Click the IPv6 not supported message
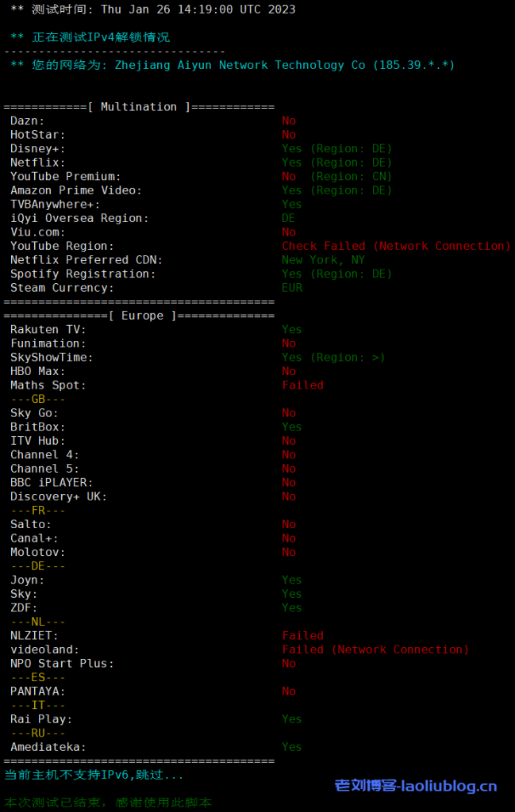The height and width of the screenshot is (812, 515). coord(94,775)
